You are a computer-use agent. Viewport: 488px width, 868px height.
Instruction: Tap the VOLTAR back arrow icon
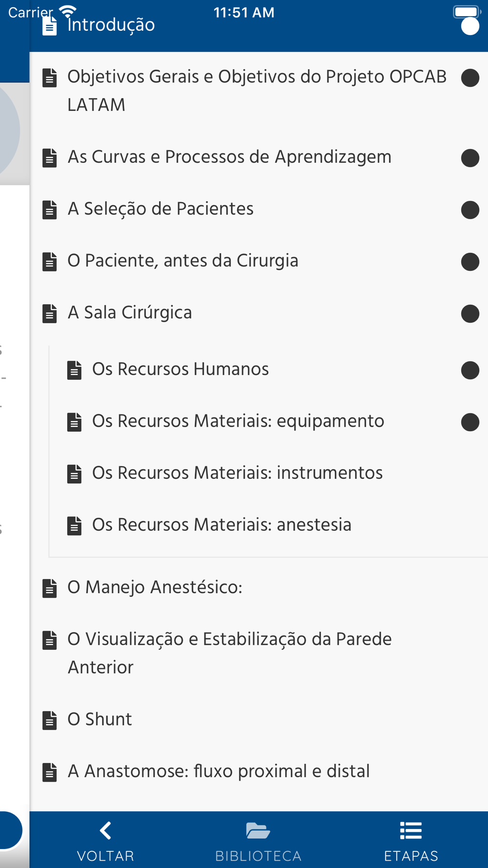(x=105, y=830)
